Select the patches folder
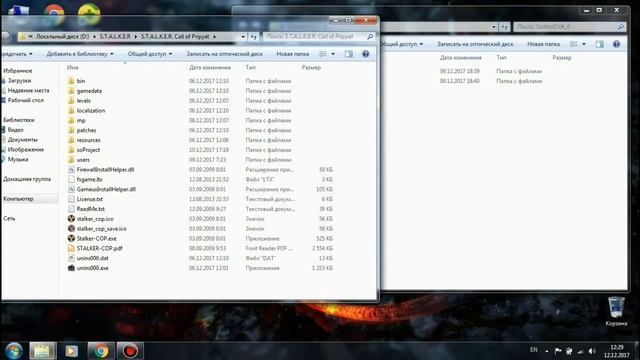The image size is (640, 360). [x=86, y=130]
